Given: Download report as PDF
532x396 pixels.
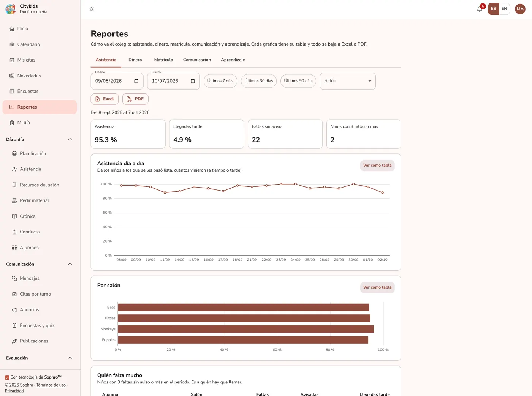Looking at the screenshot, I should tap(135, 99).
